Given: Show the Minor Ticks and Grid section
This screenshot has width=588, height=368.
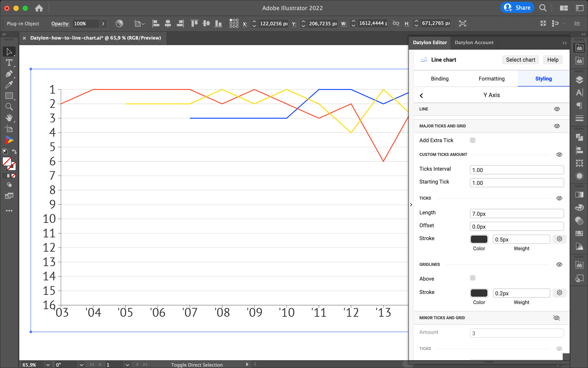Looking at the screenshot, I should pyautogui.click(x=556, y=318).
